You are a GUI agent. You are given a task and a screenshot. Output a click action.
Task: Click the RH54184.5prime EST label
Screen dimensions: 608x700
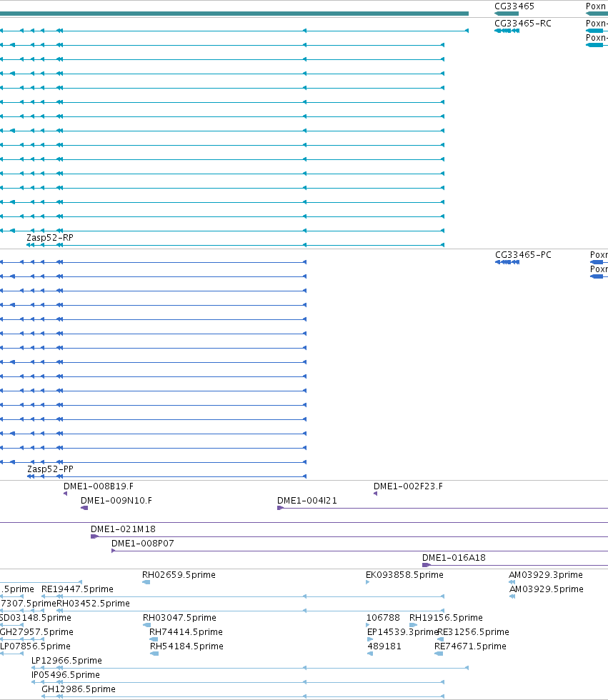pyautogui.click(x=186, y=646)
